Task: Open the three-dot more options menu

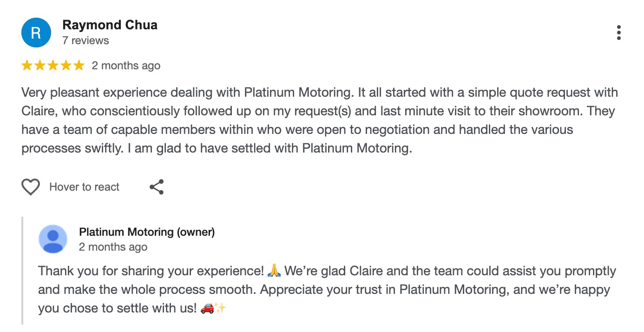Action: (x=618, y=33)
